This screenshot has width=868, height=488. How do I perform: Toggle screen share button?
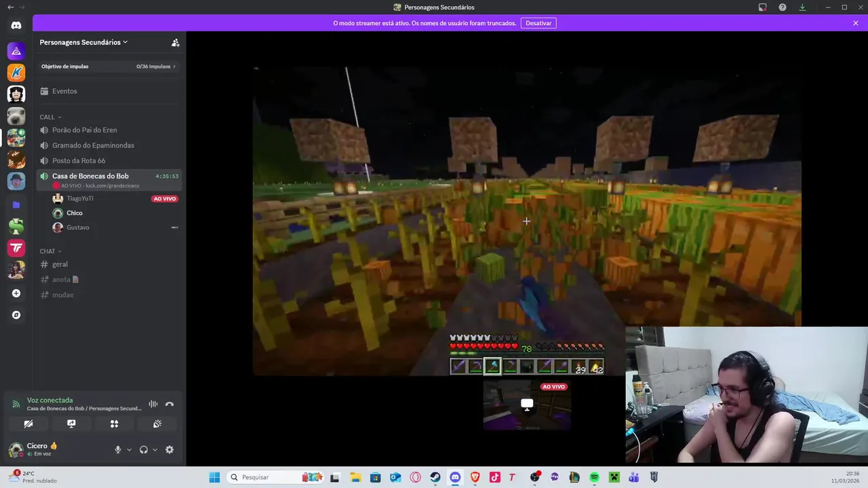(71, 424)
